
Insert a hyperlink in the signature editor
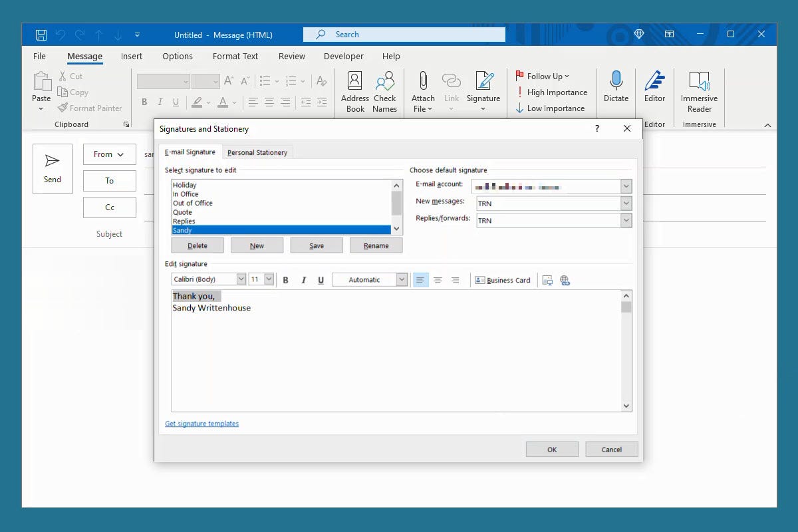point(565,280)
